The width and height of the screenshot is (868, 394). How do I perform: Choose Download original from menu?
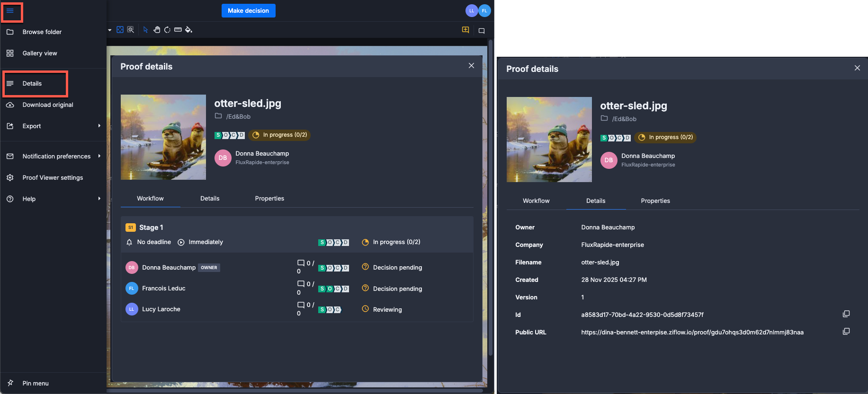(x=48, y=105)
